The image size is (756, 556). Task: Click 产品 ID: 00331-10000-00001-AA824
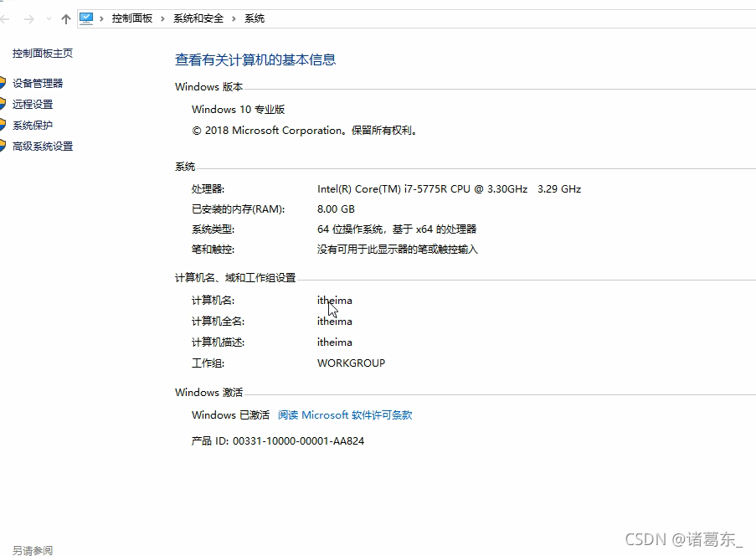pyautogui.click(x=278, y=440)
